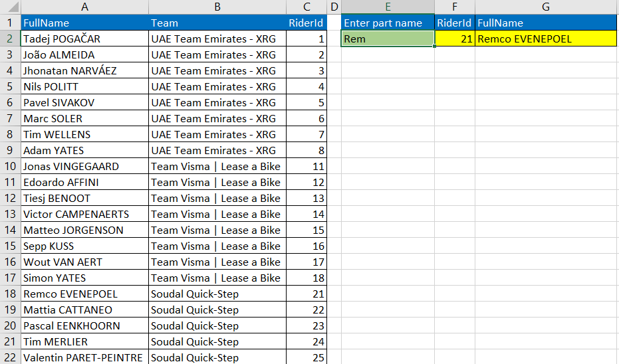The height and width of the screenshot is (364, 619).
Task: Select all cells via corner triangle
Action: tap(11, 7)
